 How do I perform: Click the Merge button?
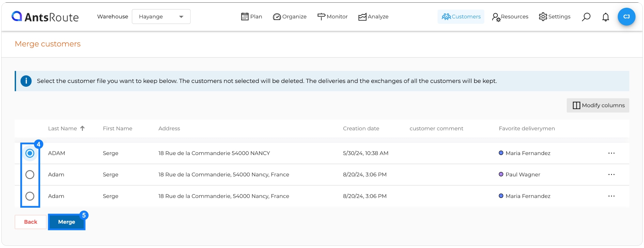click(67, 222)
